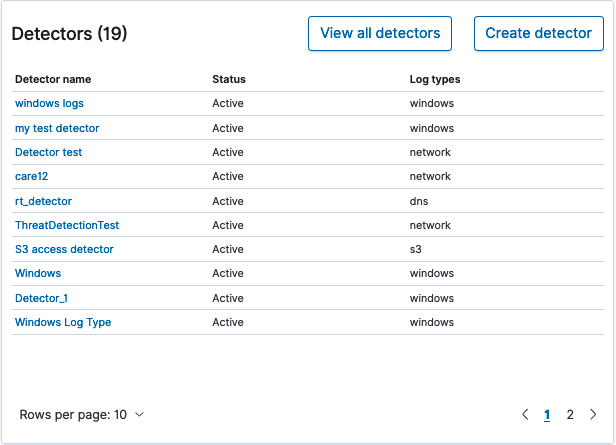Open the Windows Log Type detector
The image size is (616, 445).
63,322
